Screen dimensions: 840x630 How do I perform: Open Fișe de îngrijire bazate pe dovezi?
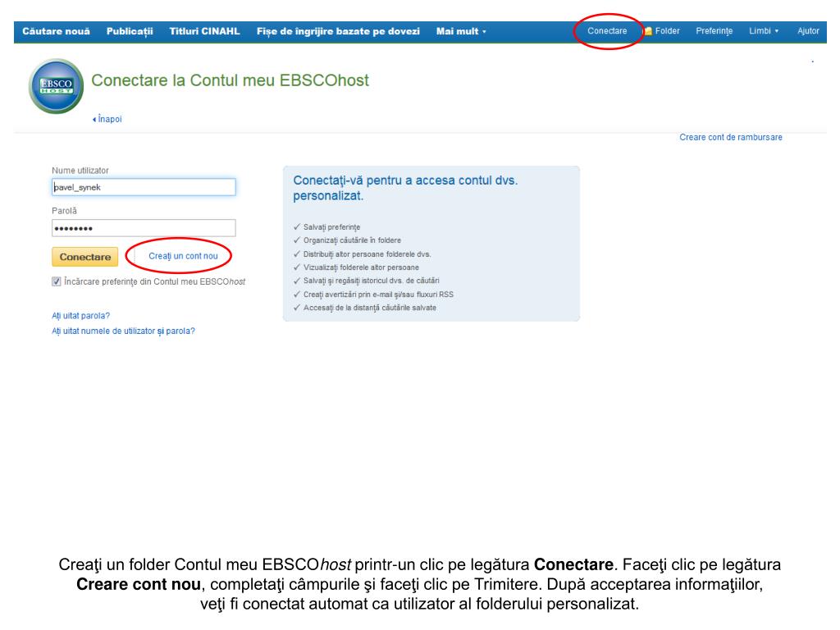tap(338, 31)
